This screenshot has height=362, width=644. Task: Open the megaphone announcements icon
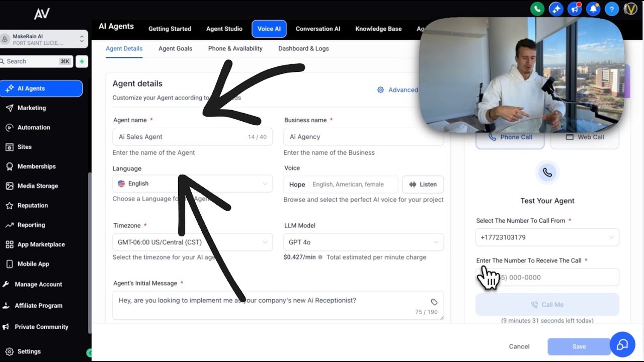[x=575, y=9]
